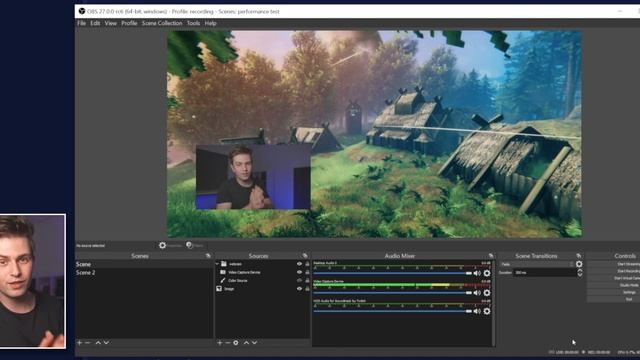The image size is (640, 360).
Task: Open Video Capture Device audio gear
Action: coord(487,293)
